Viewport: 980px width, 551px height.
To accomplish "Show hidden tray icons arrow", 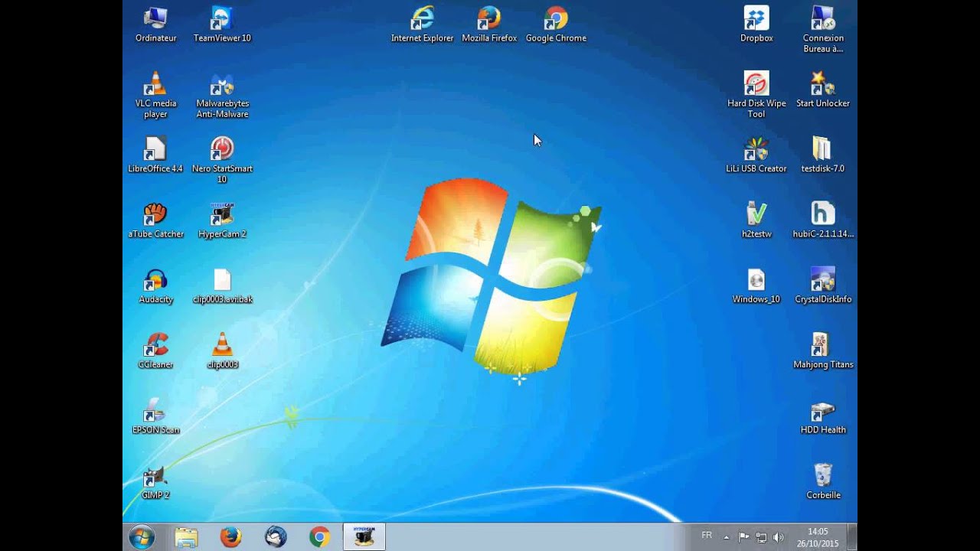I will [x=727, y=537].
